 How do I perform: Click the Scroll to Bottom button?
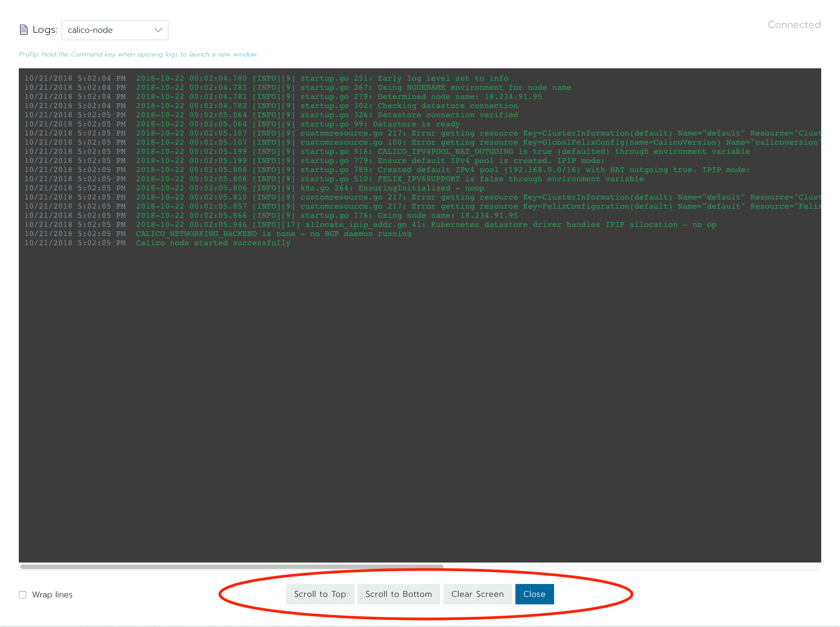(x=398, y=594)
